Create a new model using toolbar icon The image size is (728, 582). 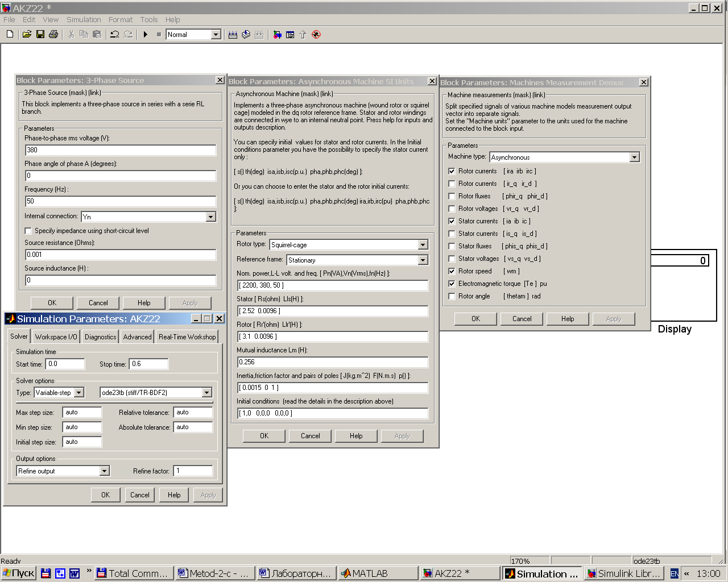point(10,35)
